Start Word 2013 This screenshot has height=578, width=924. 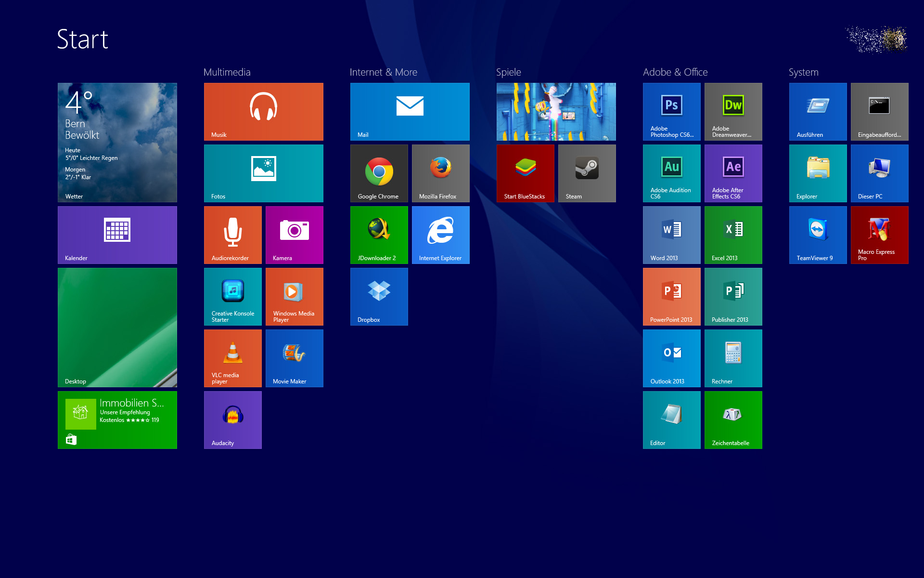(x=671, y=235)
